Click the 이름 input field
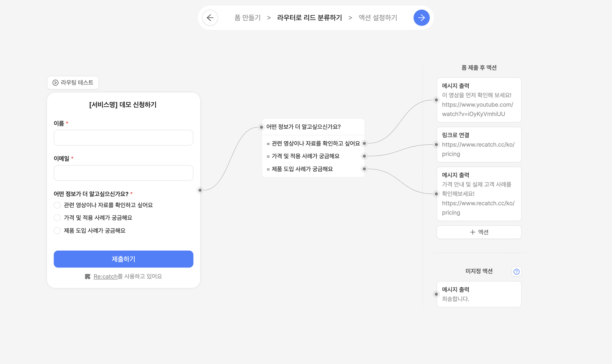 pos(124,138)
